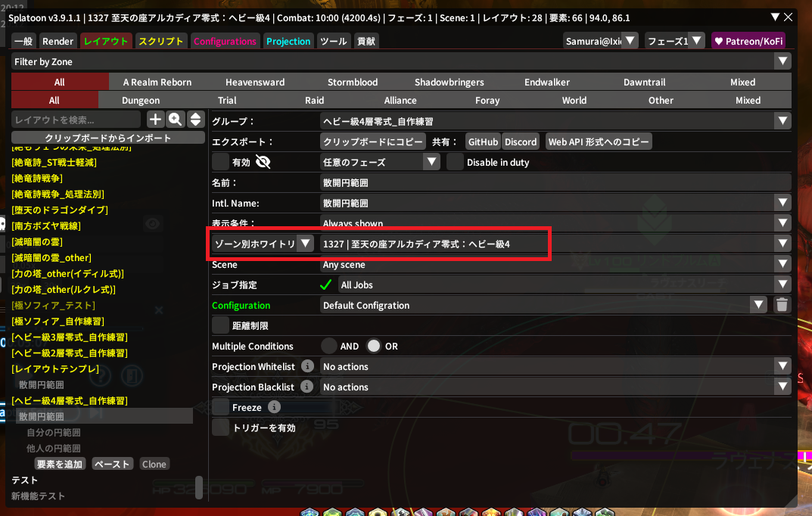Click info icon beside Projection Blacklist
This screenshot has height=516, width=812.
click(307, 387)
